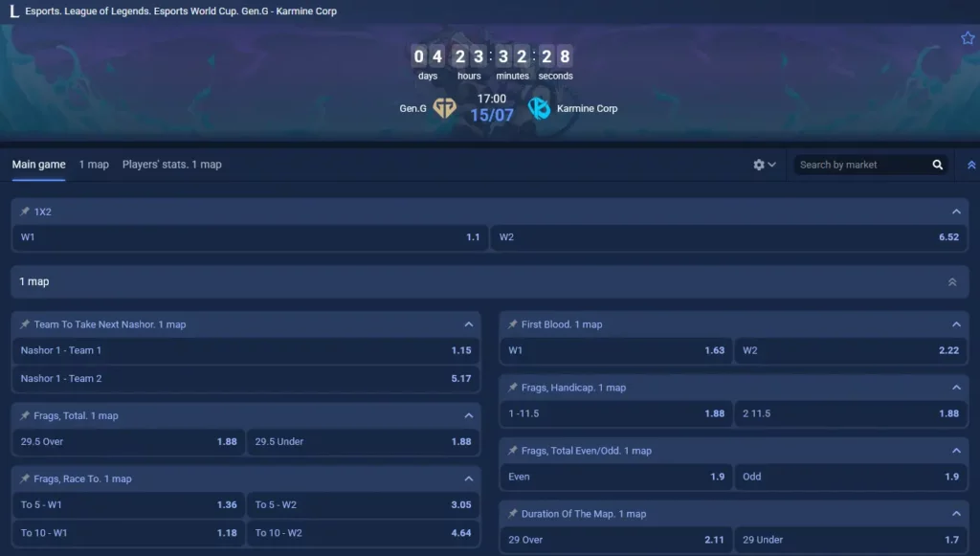Collapse the 1 map group section

click(x=952, y=281)
